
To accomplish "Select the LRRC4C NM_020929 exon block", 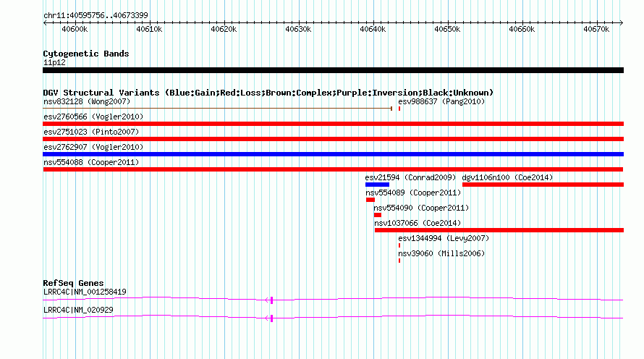I will (x=271, y=318).
